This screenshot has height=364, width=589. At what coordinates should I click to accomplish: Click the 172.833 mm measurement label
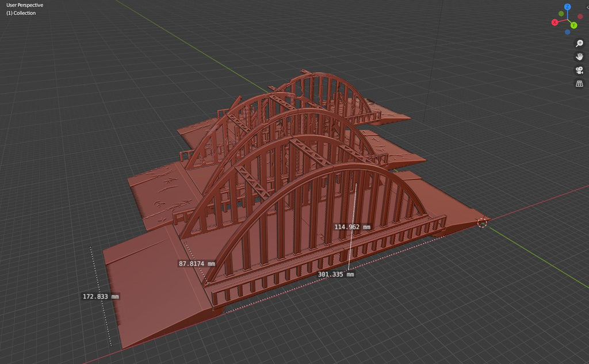pos(101,297)
